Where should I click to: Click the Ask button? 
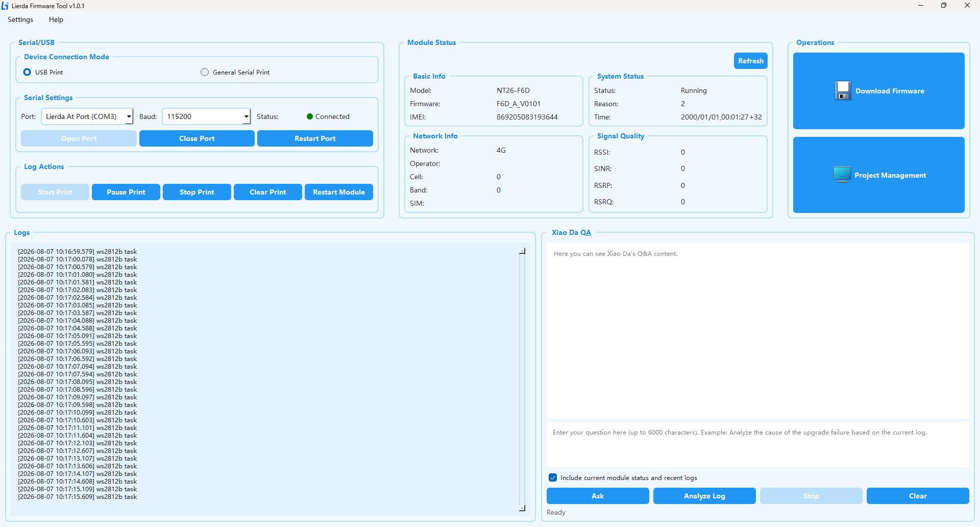tap(598, 496)
